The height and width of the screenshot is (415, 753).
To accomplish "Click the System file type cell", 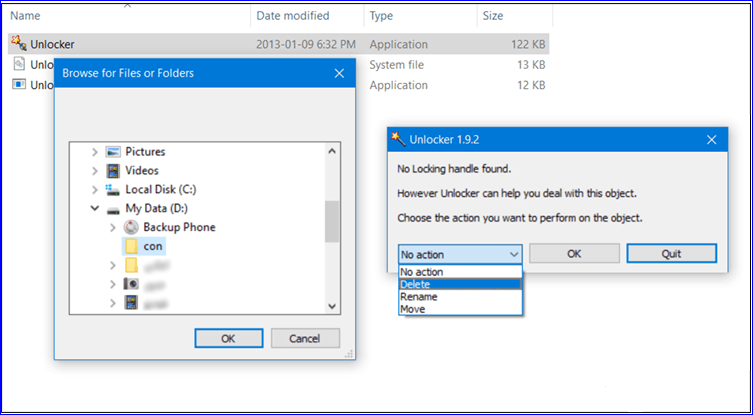I will coord(396,64).
